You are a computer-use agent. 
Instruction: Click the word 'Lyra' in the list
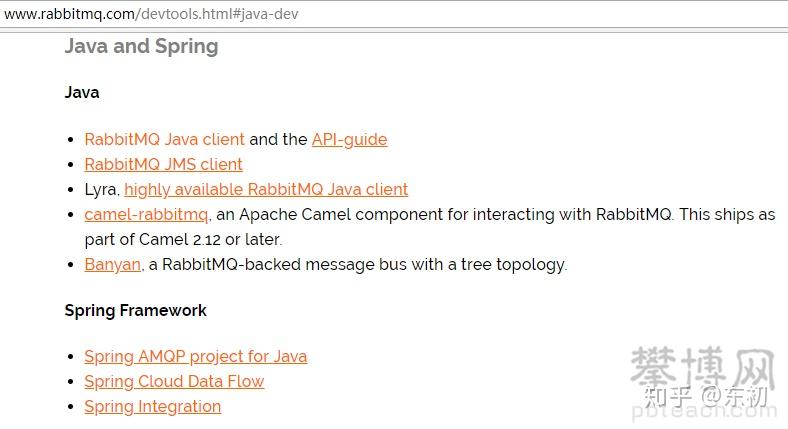101,190
